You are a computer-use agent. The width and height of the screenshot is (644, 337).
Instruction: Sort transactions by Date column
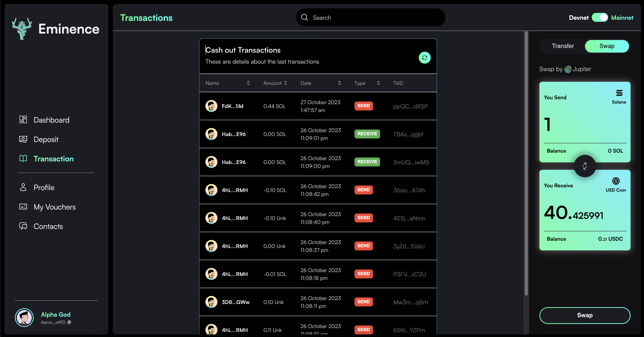click(339, 83)
